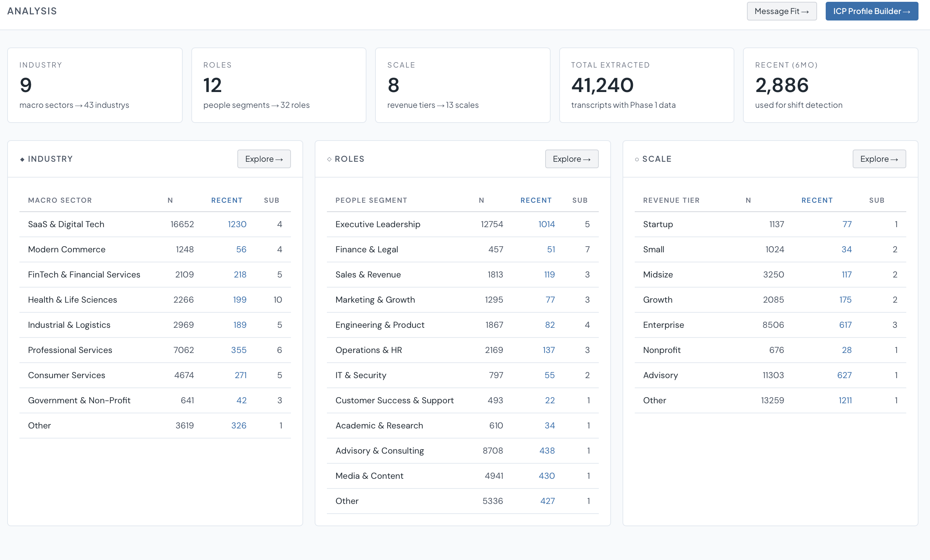Open the Roles summary card showing 12
The width and height of the screenshot is (930, 560).
coord(279,85)
